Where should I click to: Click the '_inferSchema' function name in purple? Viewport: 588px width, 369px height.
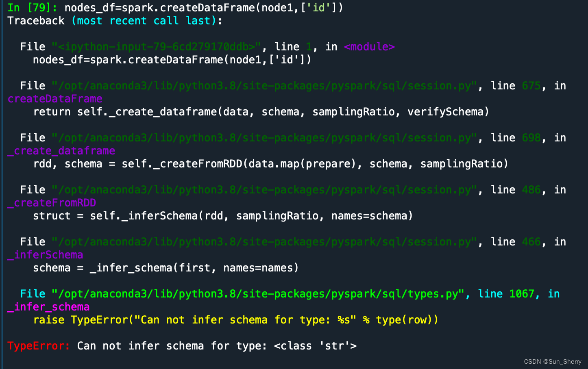click(46, 255)
